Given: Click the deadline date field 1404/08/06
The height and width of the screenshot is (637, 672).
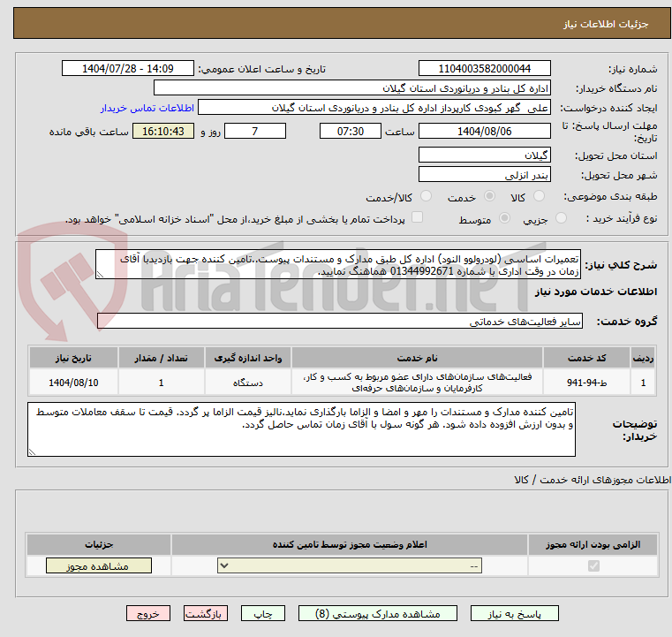Looking at the screenshot, I should click(484, 131).
